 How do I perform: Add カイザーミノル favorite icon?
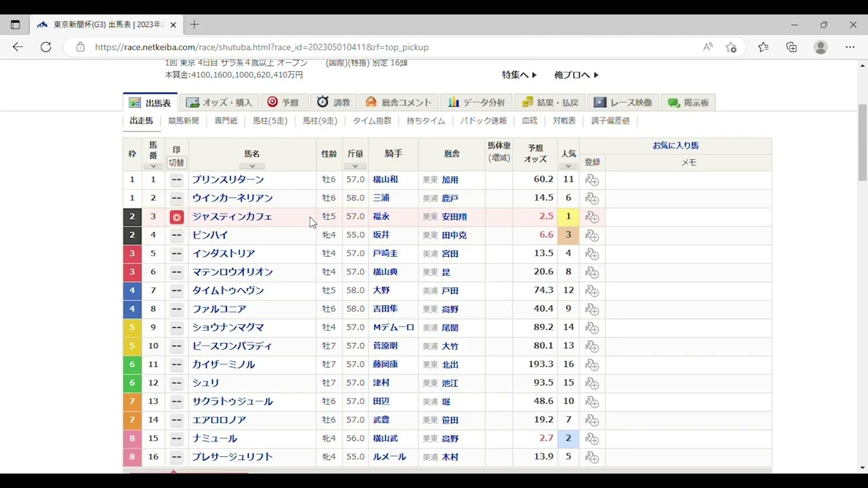click(x=592, y=365)
